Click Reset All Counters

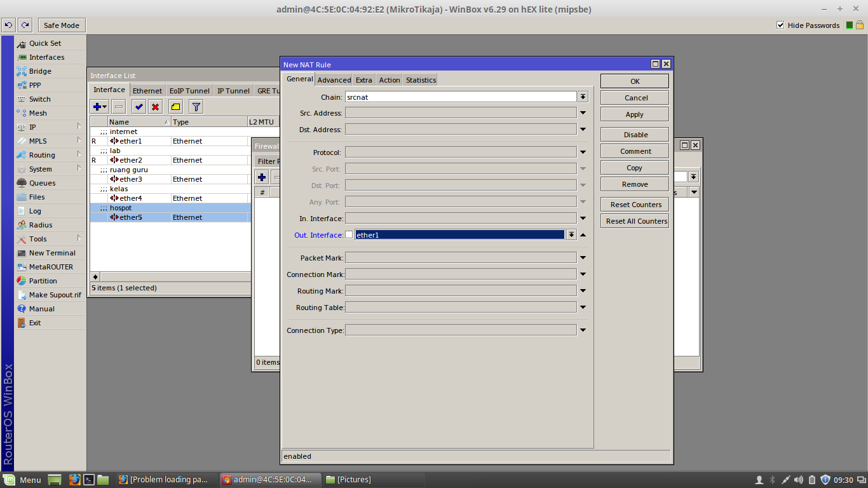[x=634, y=220]
